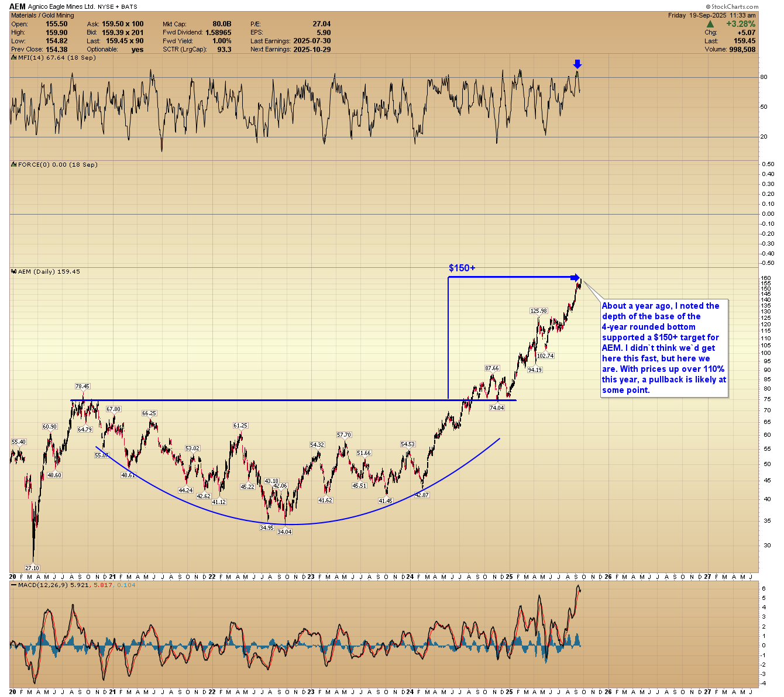784x697 pixels.
Task: Click the 66.25 price label
Action: click(149, 413)
